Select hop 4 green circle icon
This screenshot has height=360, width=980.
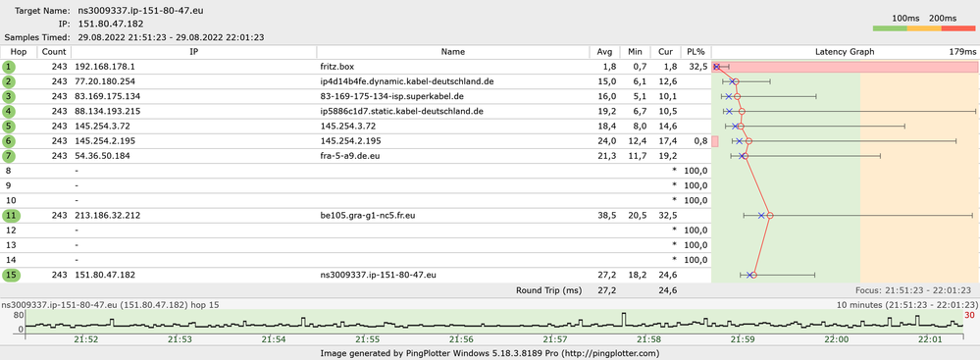point(9,111)
